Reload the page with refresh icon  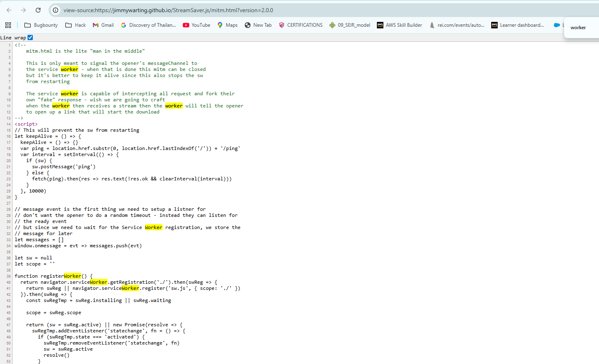click(38, 10)
